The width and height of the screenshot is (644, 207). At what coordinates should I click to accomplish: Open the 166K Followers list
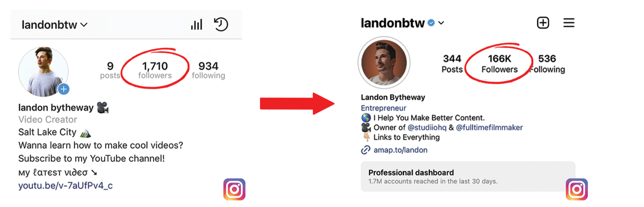499,64
